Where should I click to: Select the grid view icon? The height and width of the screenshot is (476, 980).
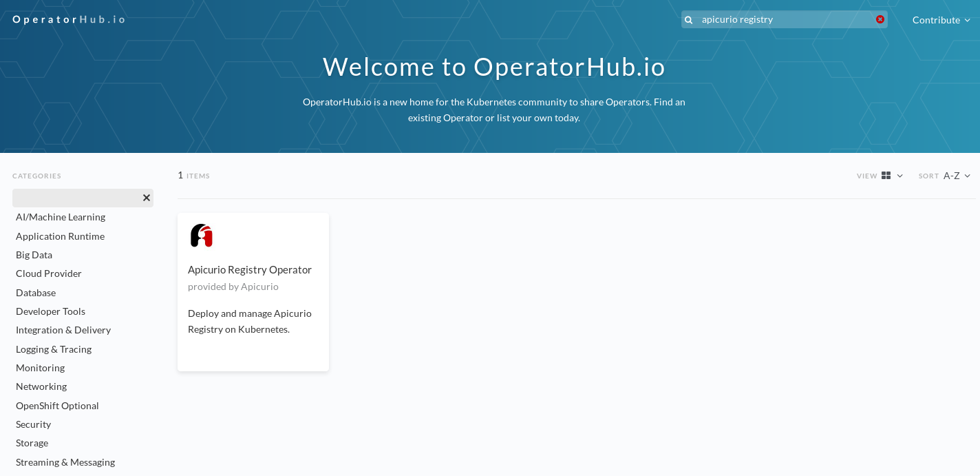tap(886, 176)
